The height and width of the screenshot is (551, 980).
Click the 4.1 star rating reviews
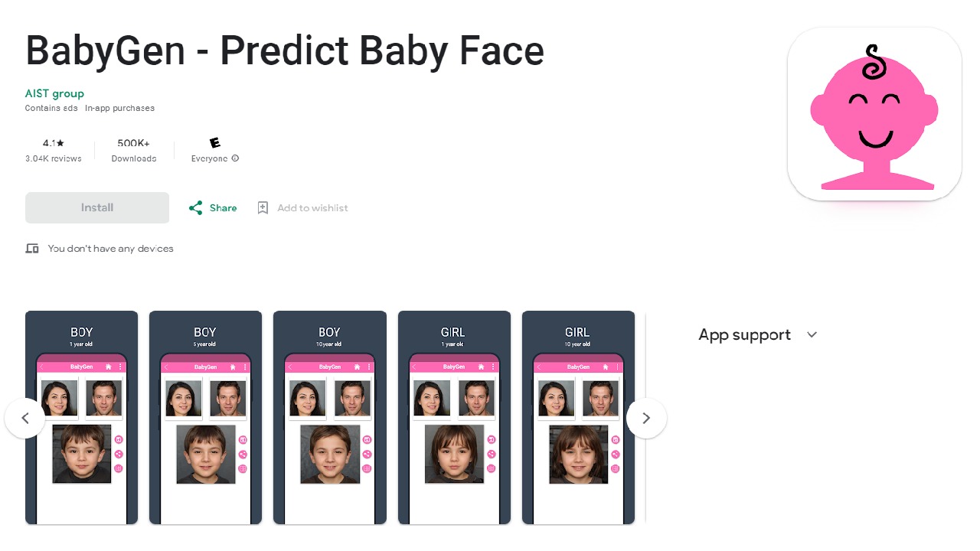click(x=54, y=150)
